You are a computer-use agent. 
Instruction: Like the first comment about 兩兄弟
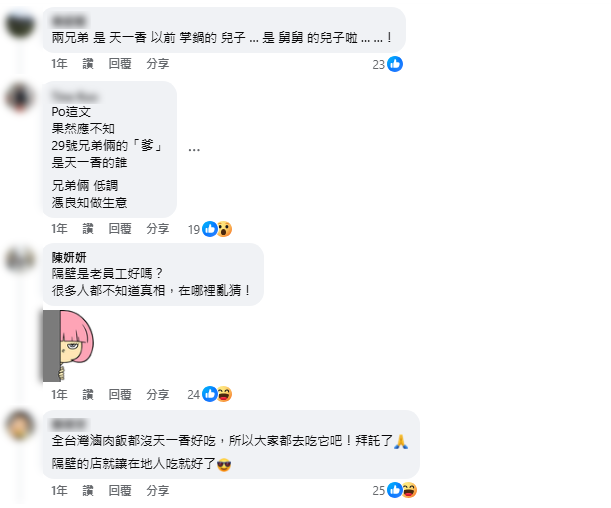pyautogui.click(x=88, y=64)
